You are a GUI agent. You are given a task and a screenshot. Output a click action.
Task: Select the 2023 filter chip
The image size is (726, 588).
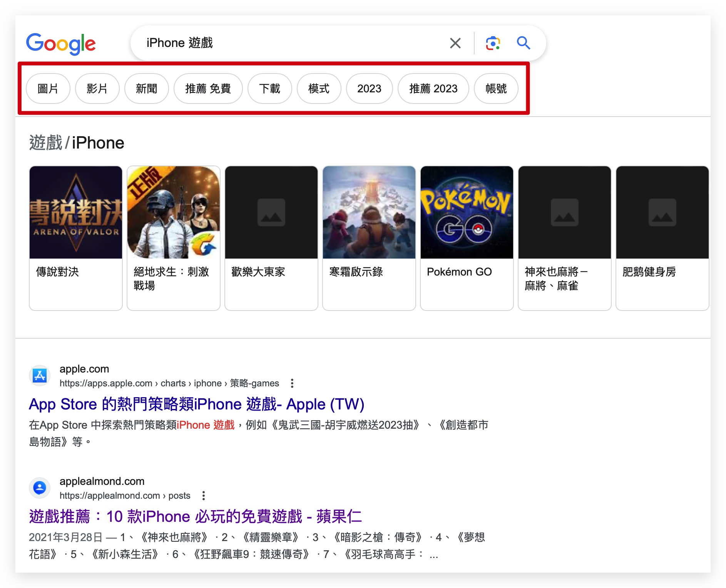(x=369, y=89)
